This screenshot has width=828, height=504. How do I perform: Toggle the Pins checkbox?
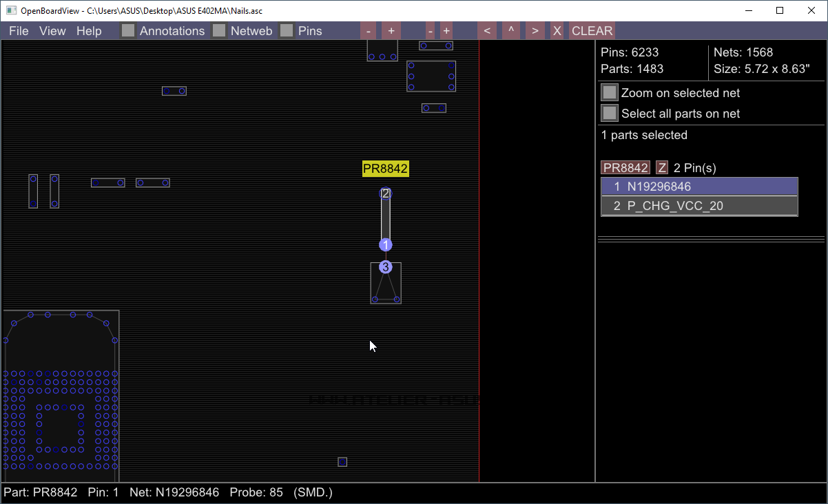point(287,31)
